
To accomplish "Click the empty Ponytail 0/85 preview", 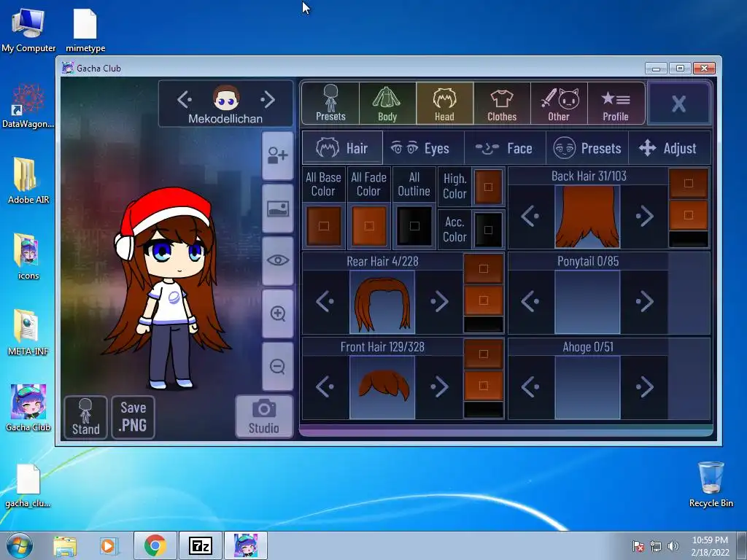I will pyautogui.click(x=587, y=302).
